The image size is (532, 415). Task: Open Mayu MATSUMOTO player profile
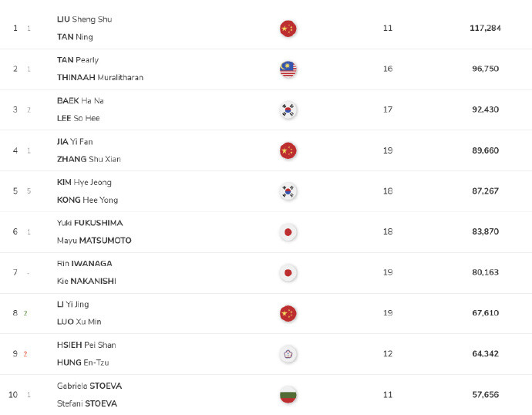94,241
